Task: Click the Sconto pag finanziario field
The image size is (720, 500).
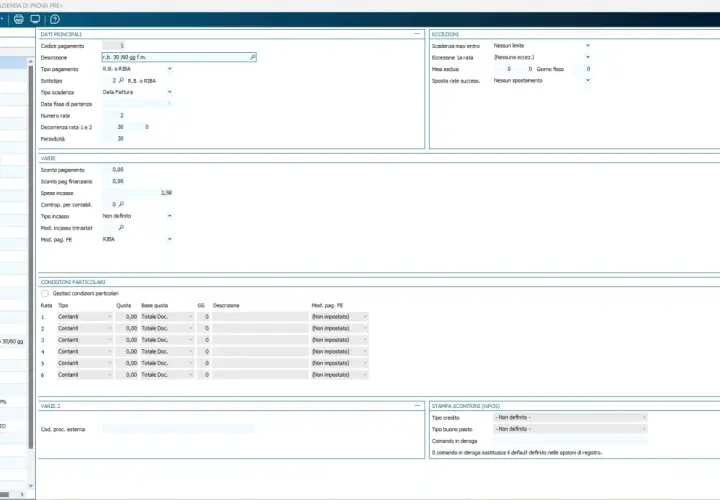Action: coord(113,181)
